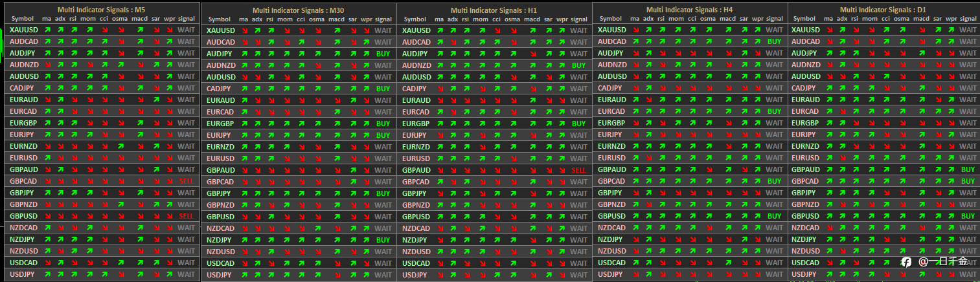Click the GBPCAD wpr arrow in the M5 panel
The height and width of the screenshot is (282, 980).
pos(170,181)
